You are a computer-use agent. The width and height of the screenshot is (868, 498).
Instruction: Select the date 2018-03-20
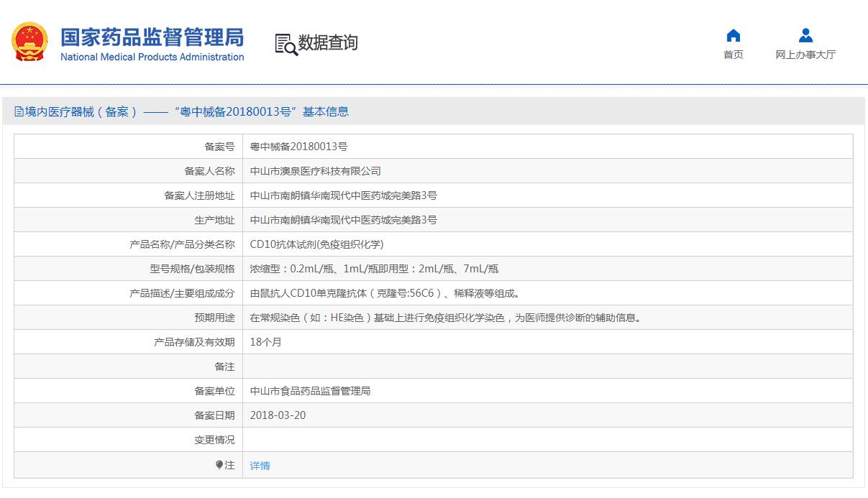(x=278, y=415)
